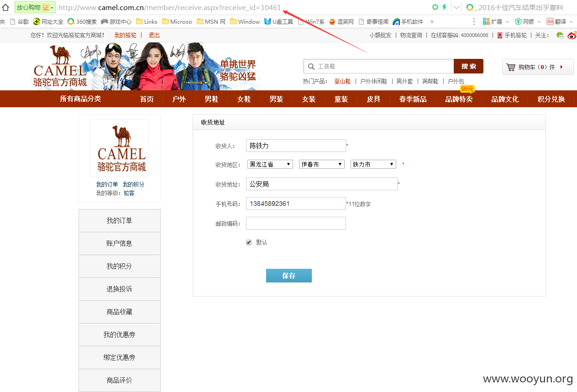This screenshot has height=392, width=577.
Task: Click the 收货人 name field
Action: [x=296, y=146]
